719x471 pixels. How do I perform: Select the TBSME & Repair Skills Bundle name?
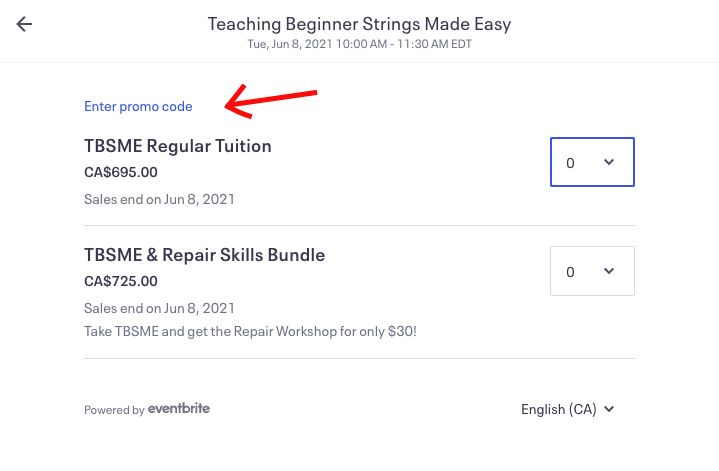[x=205, y=255]
